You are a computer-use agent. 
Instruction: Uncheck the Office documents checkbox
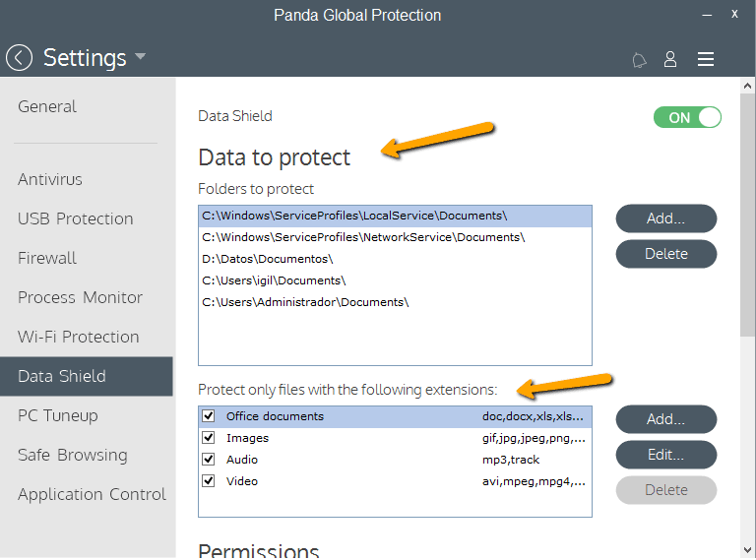[209, 416]
